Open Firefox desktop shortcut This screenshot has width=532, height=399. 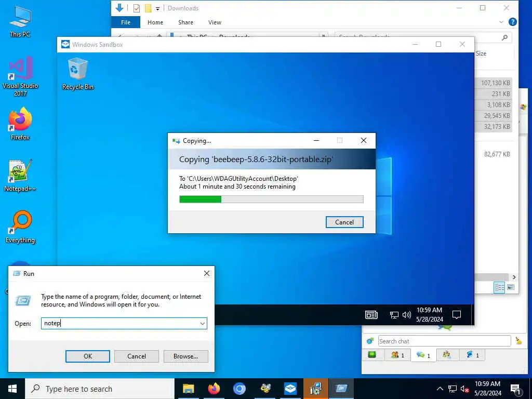[x=20, y=124]
